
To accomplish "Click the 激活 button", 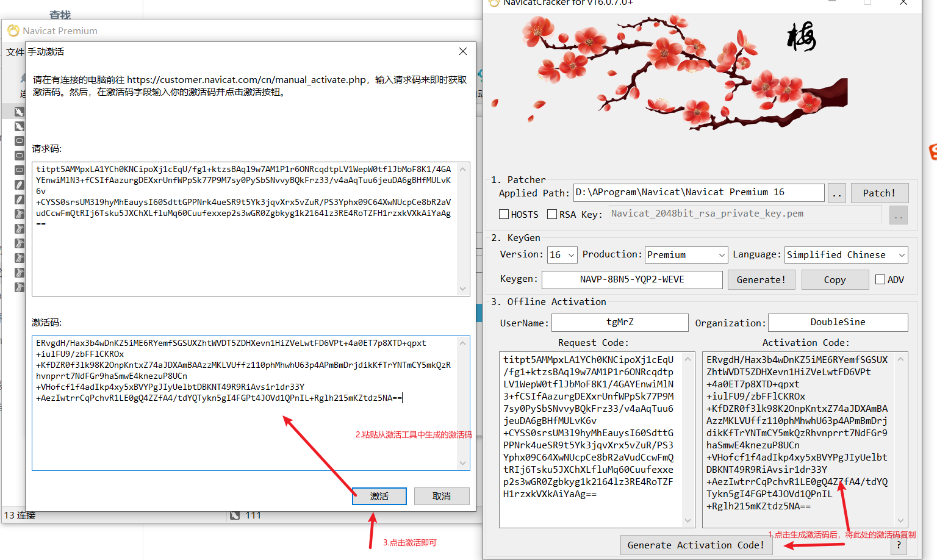I will click(379, 496).
